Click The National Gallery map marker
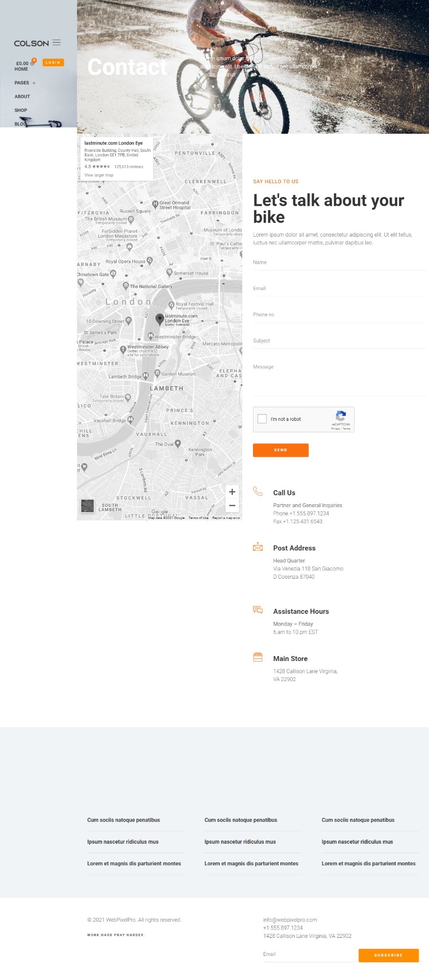This screenshot has height=980, width=429. point(126,285)
